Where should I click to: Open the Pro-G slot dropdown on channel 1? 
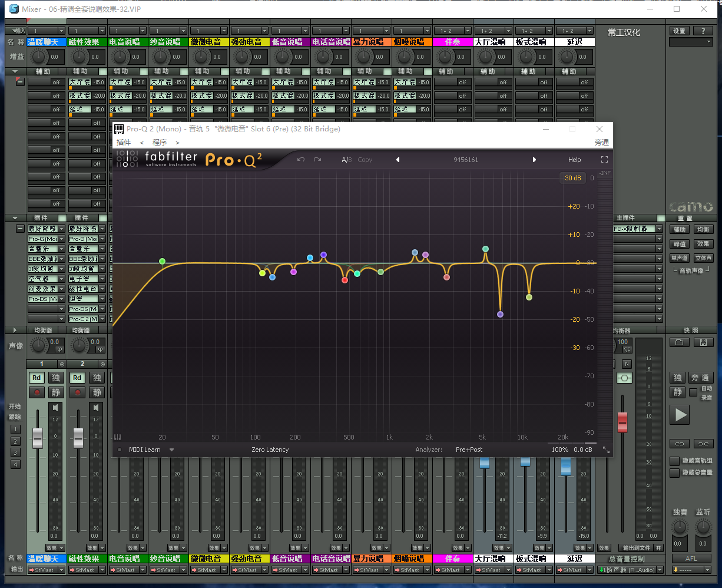point(61,239)
